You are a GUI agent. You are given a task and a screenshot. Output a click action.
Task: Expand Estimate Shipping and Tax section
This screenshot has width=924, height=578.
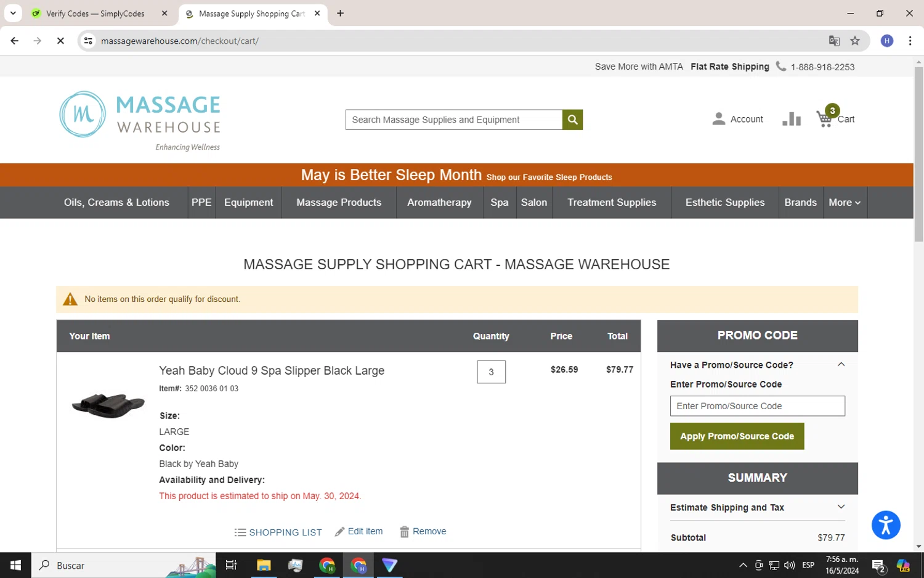coord(841,507)
